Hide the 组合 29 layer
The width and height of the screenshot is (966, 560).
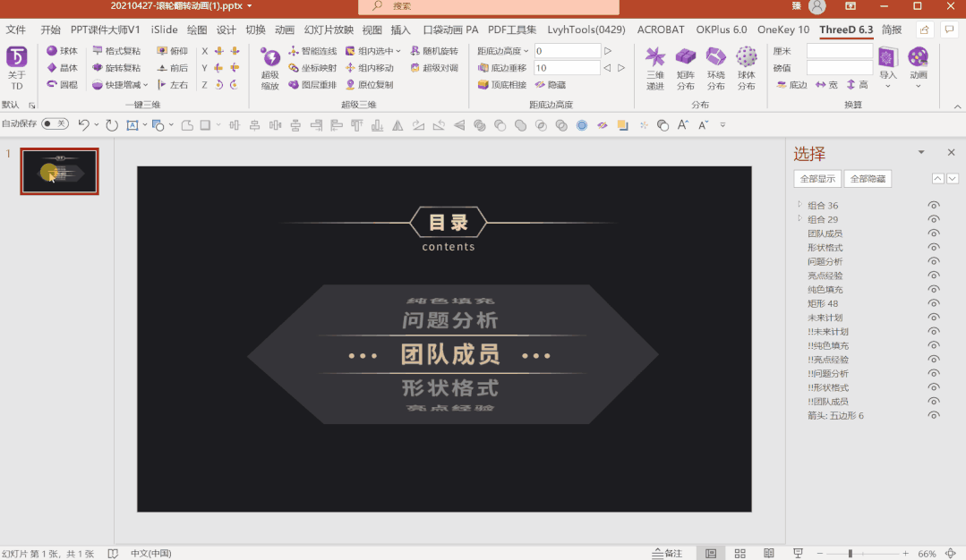click(x=934, y=219)
